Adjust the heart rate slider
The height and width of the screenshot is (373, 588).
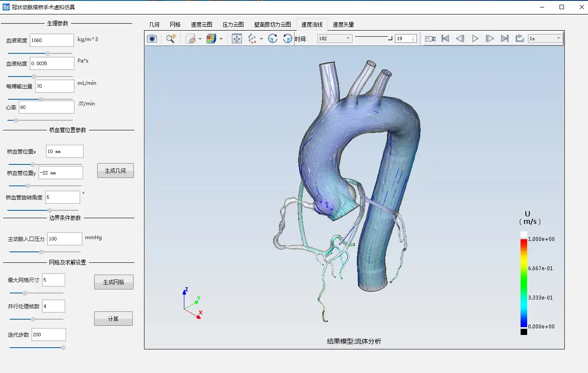(40, 120)
